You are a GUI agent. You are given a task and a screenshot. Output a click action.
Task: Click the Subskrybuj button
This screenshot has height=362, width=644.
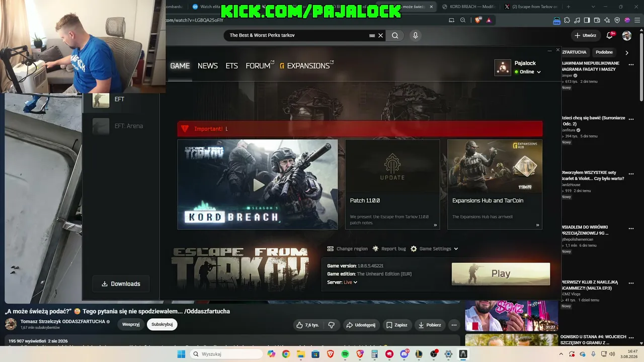pos(162,324)
